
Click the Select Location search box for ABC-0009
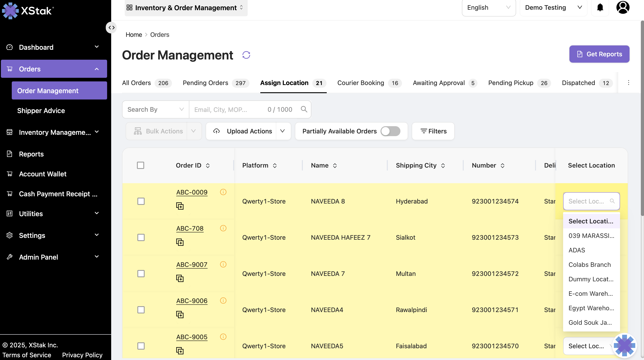pyautogui.click(x=591, y=201)
